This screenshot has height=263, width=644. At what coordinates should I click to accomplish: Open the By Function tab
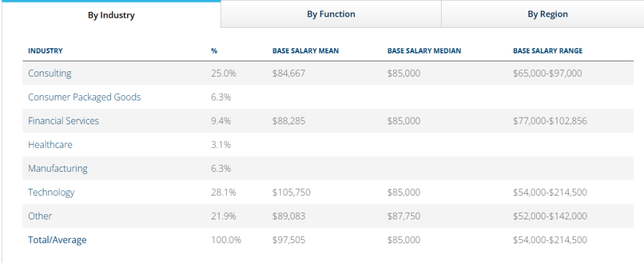[x=331, y=14]
